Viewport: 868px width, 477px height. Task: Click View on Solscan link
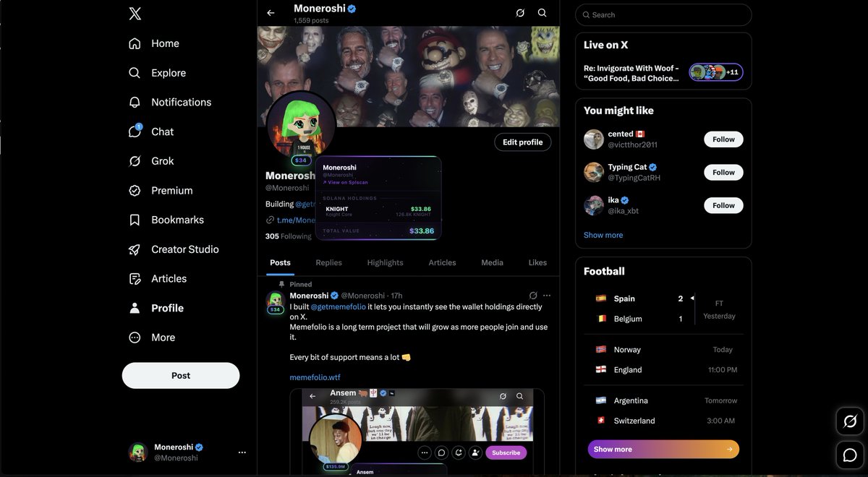click(345, 182)
